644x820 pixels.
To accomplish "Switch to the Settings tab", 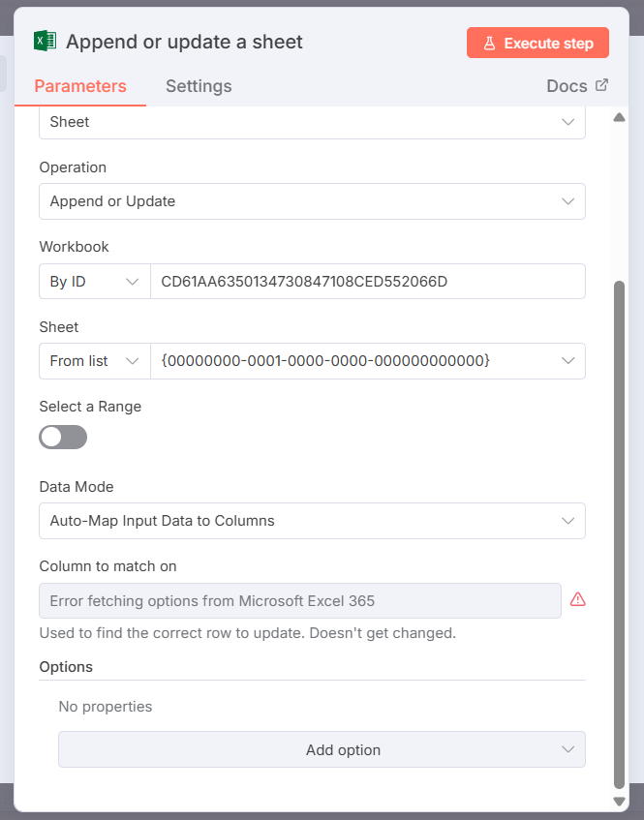I will (199, 86).
